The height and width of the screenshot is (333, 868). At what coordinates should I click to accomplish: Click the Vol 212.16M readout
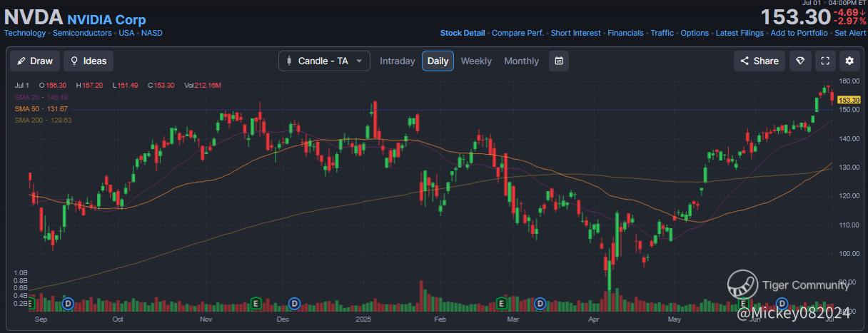click(x=203, y=86)
